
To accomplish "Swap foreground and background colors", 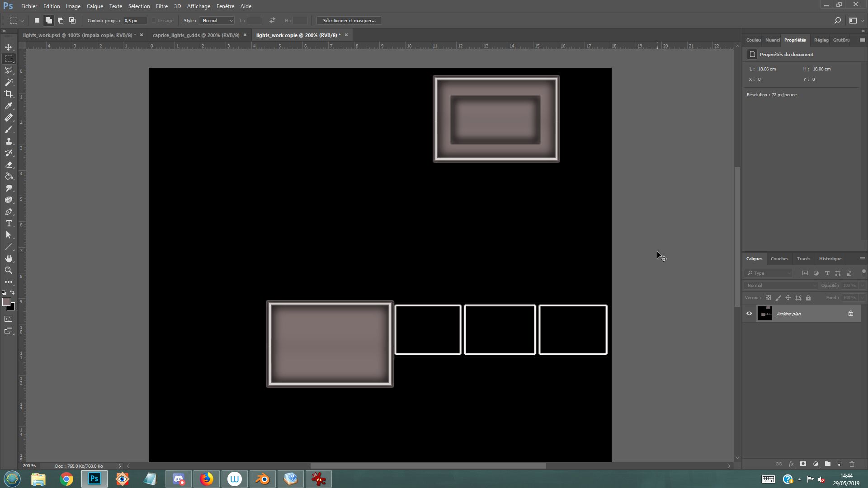I will tap(12, 293).
